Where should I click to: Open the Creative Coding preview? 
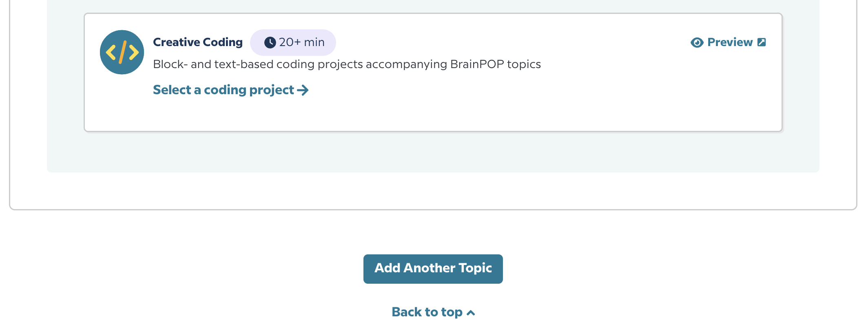tap(730, 42)
